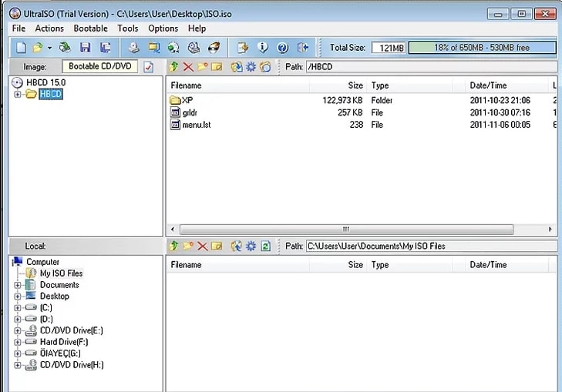Click the 18% of 650MB capacity bar
This screenshot has height=392, width=562.
[x=482, y=48]
